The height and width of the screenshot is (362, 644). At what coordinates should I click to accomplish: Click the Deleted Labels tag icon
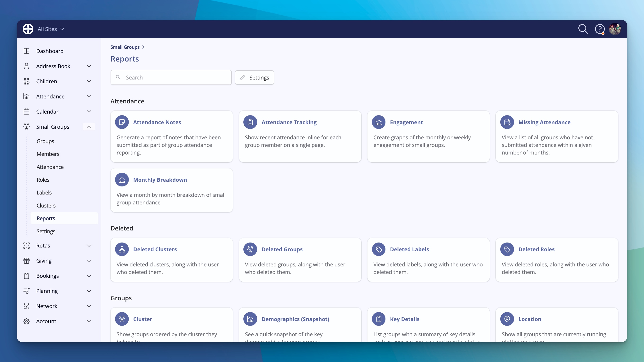click(x=379, y=249)
